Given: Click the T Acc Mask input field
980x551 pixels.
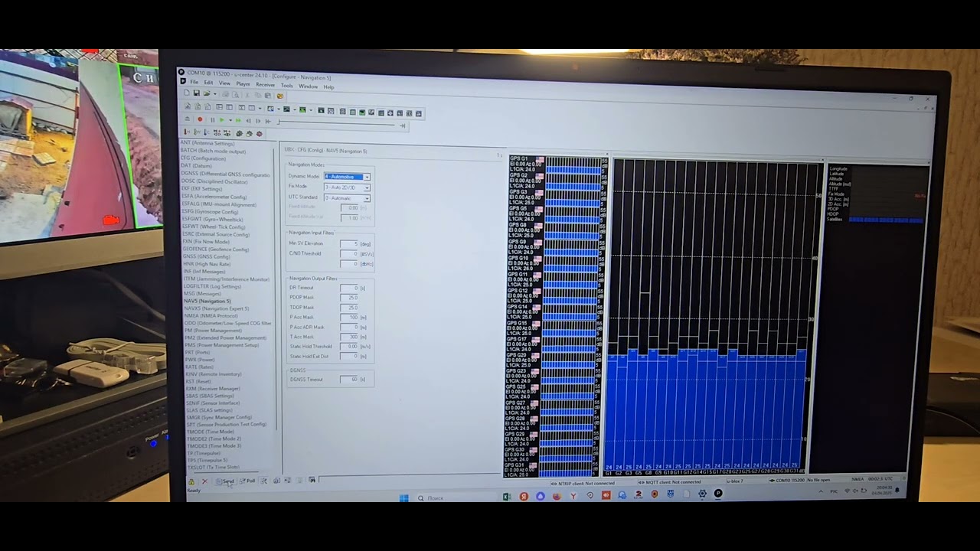Looking at the screenshot, I should (x=349, y=337).
